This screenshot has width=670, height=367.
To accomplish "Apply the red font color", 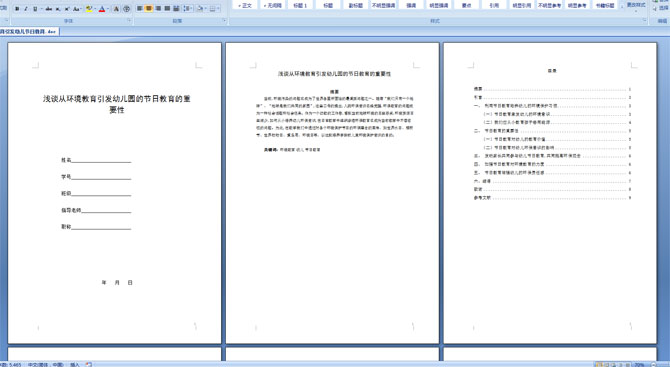I will coord(102,9).
